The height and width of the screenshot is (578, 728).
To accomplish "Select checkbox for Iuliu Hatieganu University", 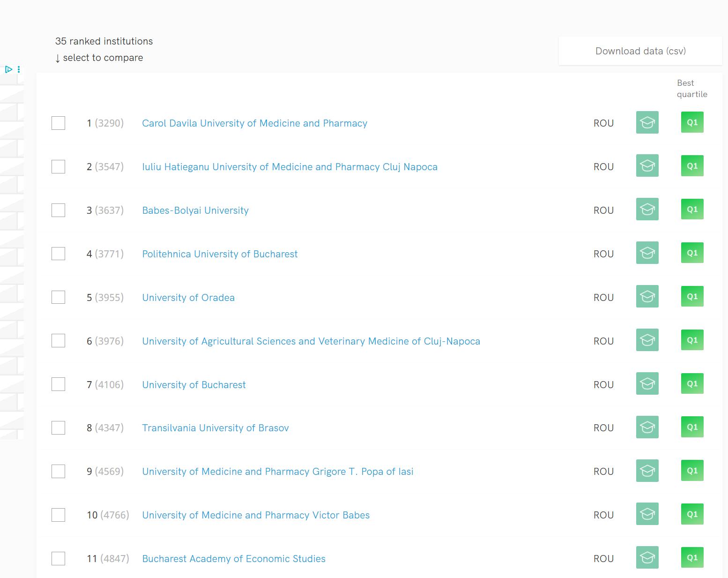I will (58, 167).
